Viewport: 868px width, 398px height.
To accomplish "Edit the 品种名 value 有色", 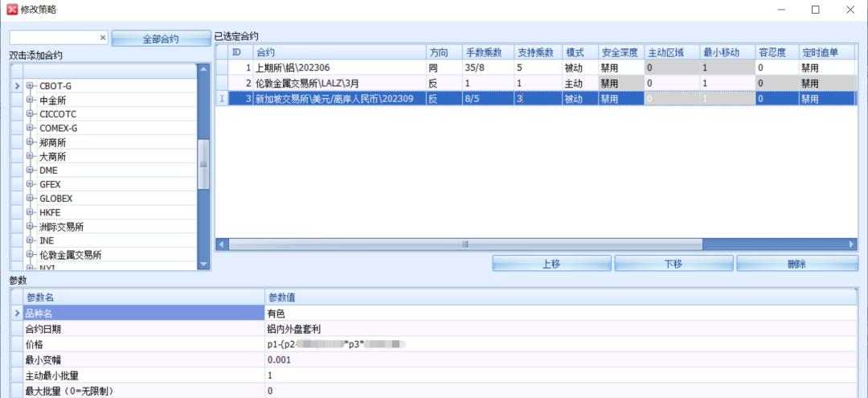I will [x=561, y=314].
